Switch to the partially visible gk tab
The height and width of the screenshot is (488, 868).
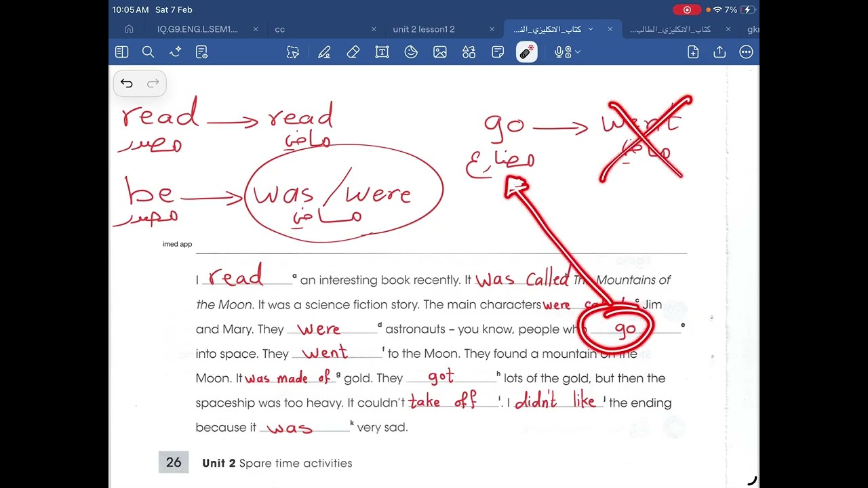click(x=753, y=29)
